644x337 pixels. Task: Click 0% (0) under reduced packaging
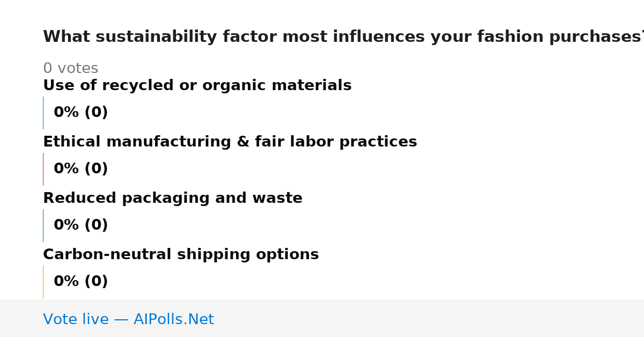click(x=80, y=225)
